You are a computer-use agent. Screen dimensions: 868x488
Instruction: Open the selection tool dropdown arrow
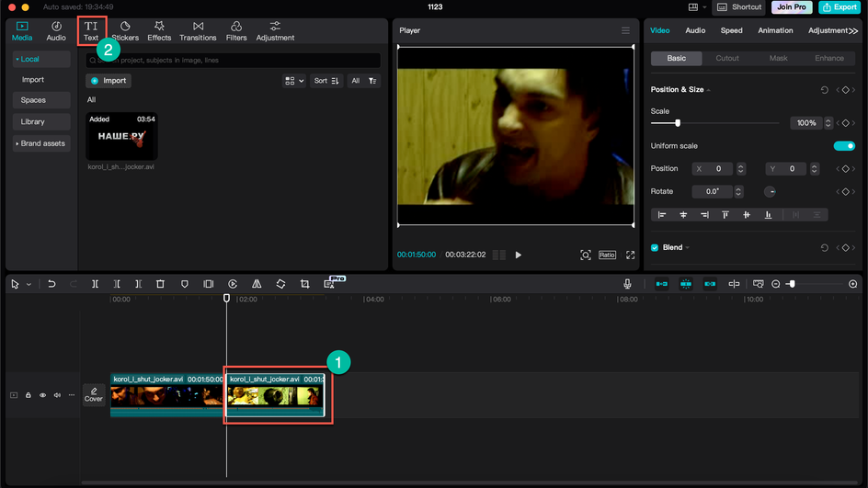coord(29,284)
